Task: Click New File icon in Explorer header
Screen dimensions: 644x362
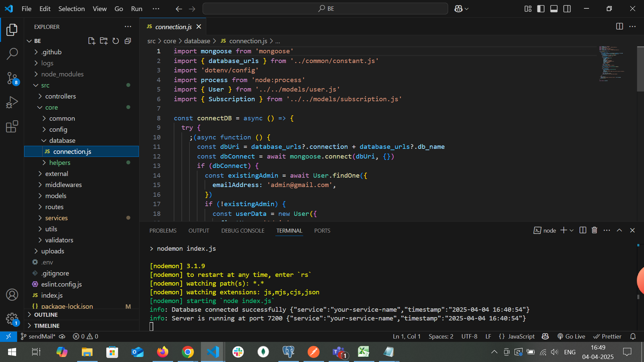Action: (x=91, y=41)
